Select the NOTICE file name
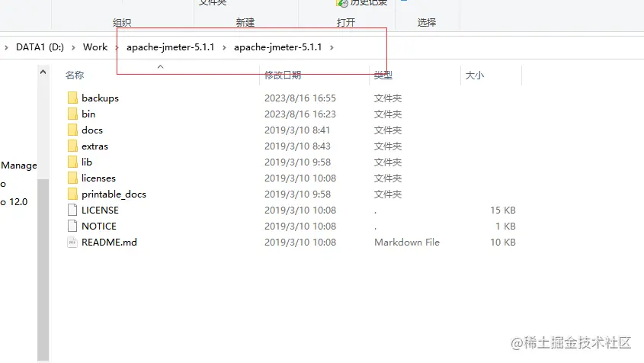 coord(99,226)
